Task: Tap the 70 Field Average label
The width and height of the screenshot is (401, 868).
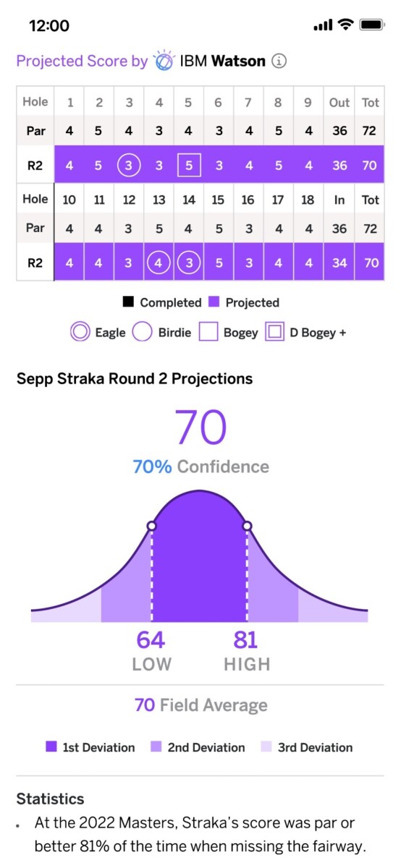Action: point(200,705)
